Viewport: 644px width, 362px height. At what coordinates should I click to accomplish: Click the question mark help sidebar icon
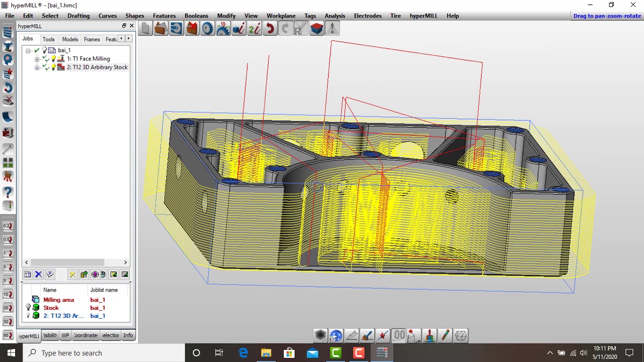coord(8,192)
